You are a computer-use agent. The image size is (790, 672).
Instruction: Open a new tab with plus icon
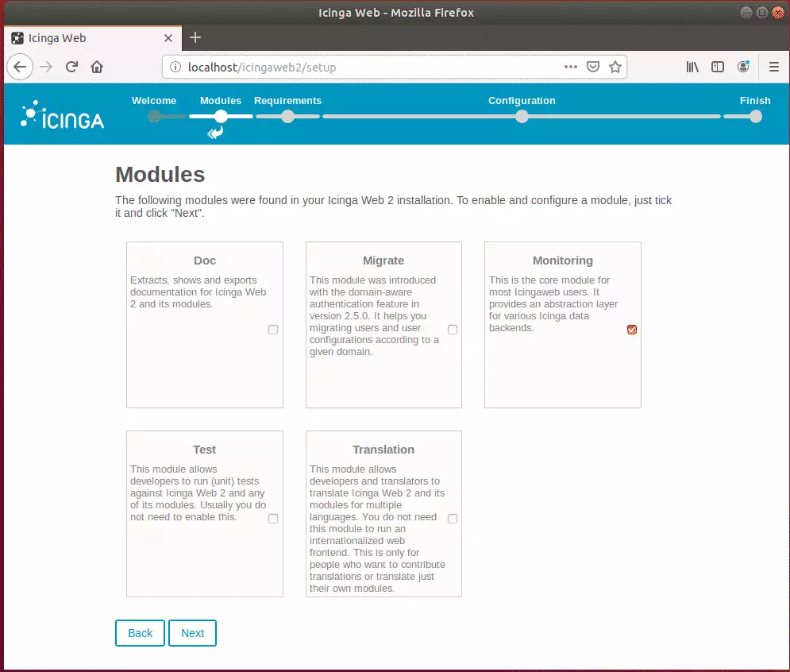[195, 37]
